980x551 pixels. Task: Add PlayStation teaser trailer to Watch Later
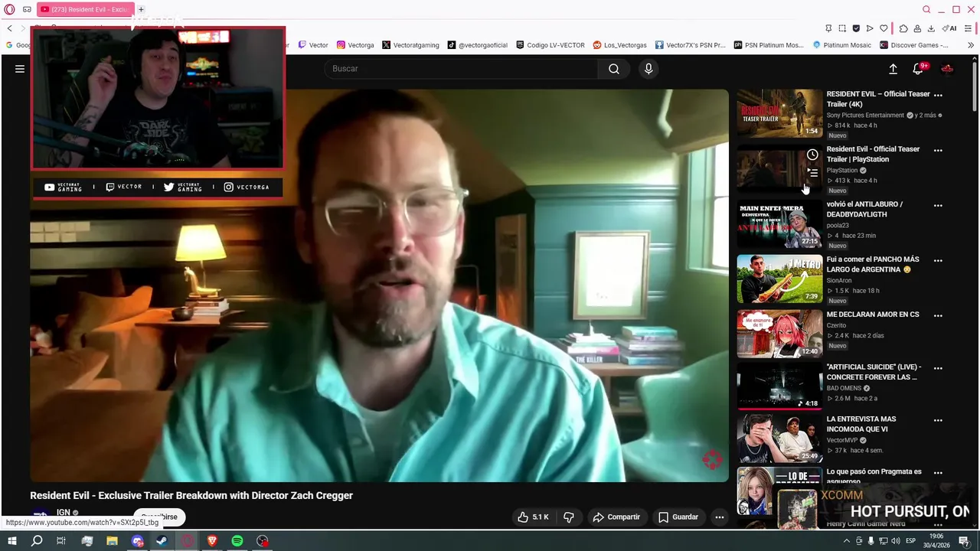pos(812,155)
